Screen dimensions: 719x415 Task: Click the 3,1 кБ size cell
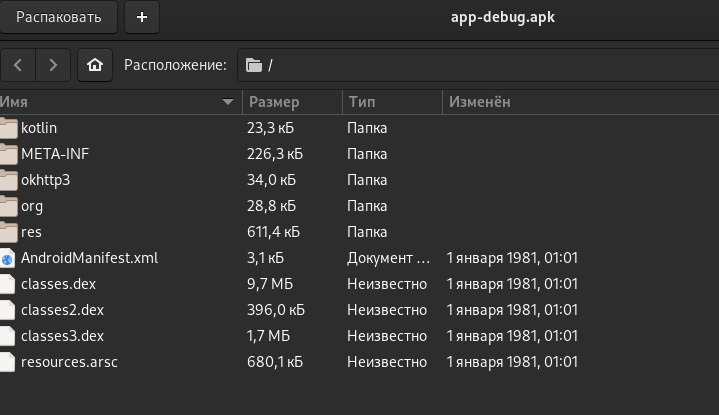(265, 258)
